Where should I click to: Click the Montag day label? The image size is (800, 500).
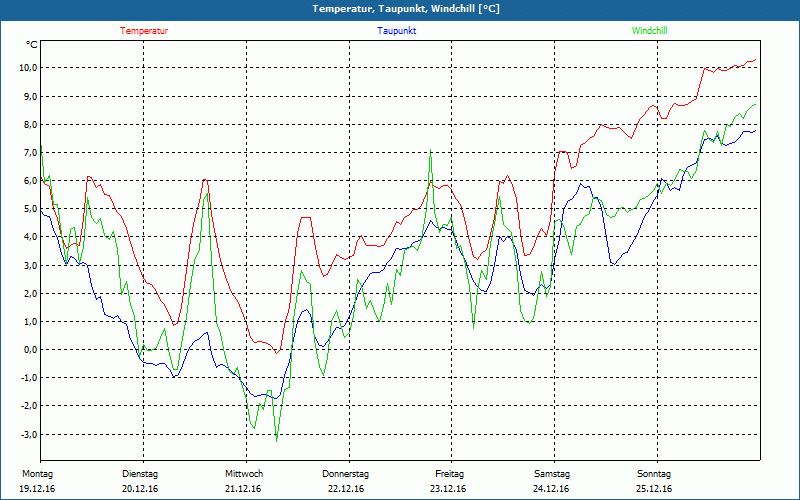point(37,474)
